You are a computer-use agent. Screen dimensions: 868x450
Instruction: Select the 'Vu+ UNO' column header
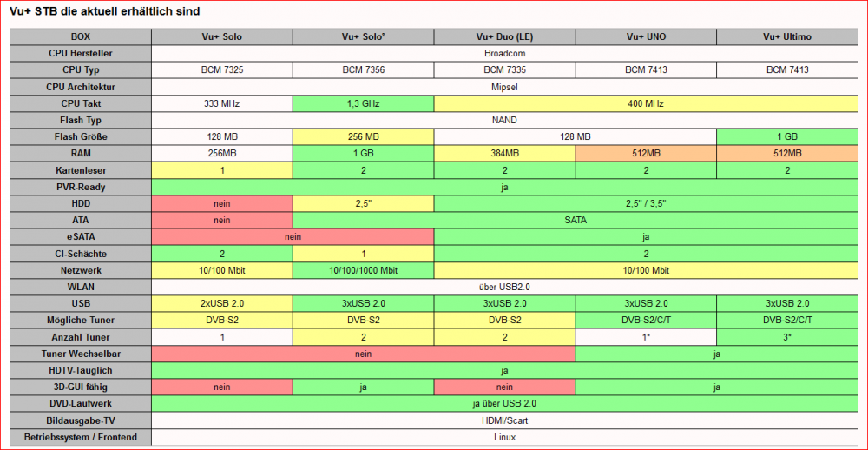(646, 36)
